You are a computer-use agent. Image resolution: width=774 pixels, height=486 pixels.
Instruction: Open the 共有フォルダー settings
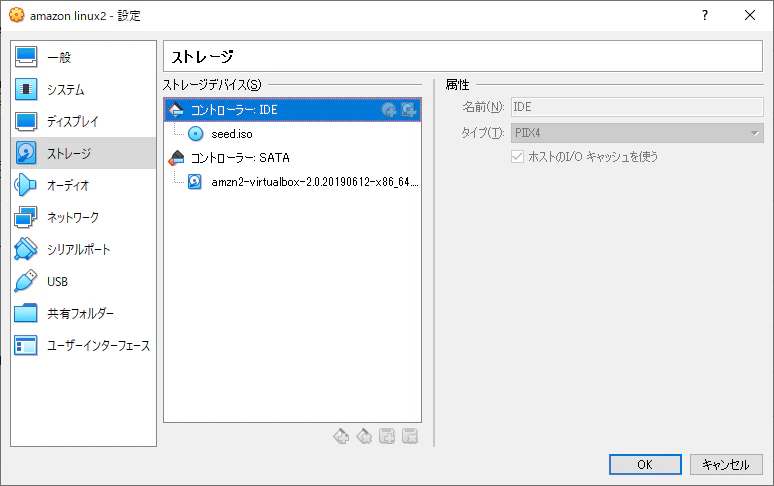tap(83, 313)
